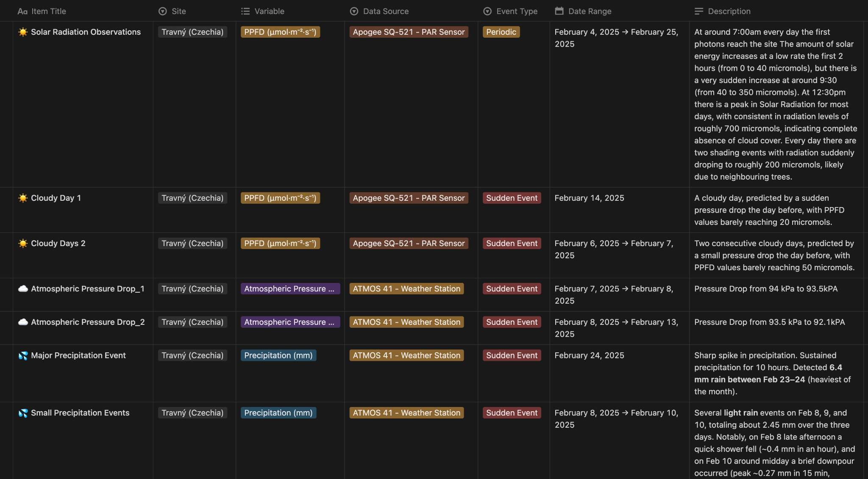Click sun icon of Solar Radiation Observations
This screenshot has width=868, height=479.
[x=23, y=32]
